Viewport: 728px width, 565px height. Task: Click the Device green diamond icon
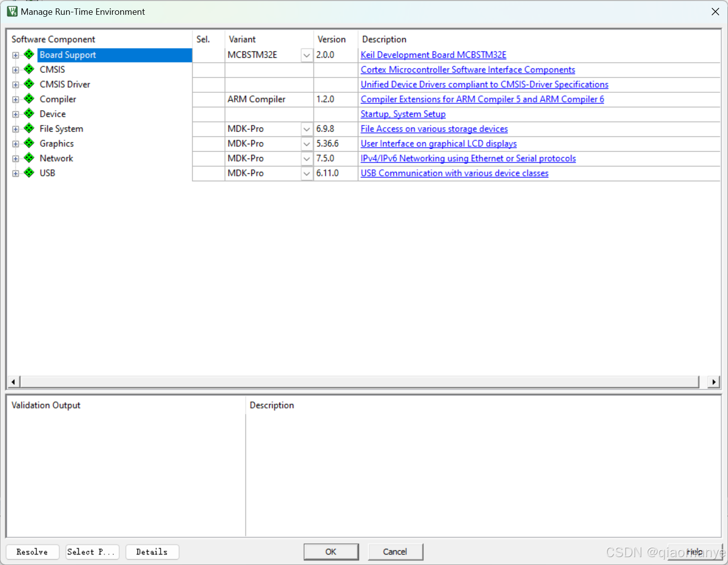pyautogui.click(x=29, y=113)
